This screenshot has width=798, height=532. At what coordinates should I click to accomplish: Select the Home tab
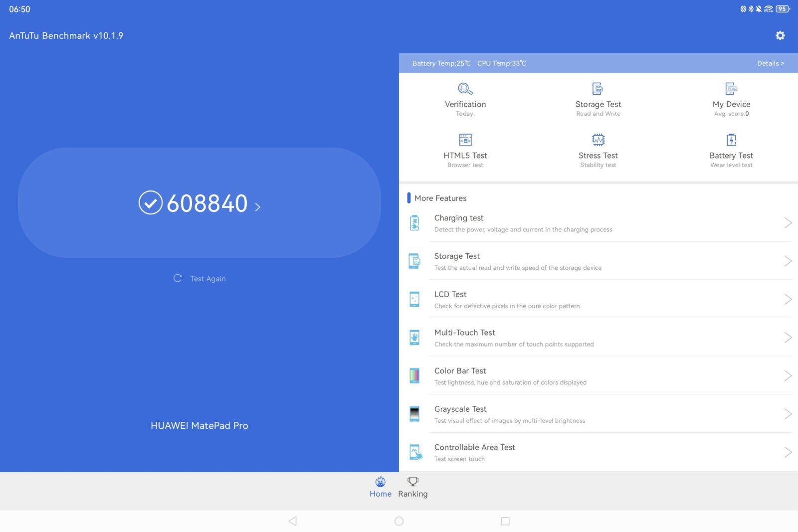[x=380, y=487]
